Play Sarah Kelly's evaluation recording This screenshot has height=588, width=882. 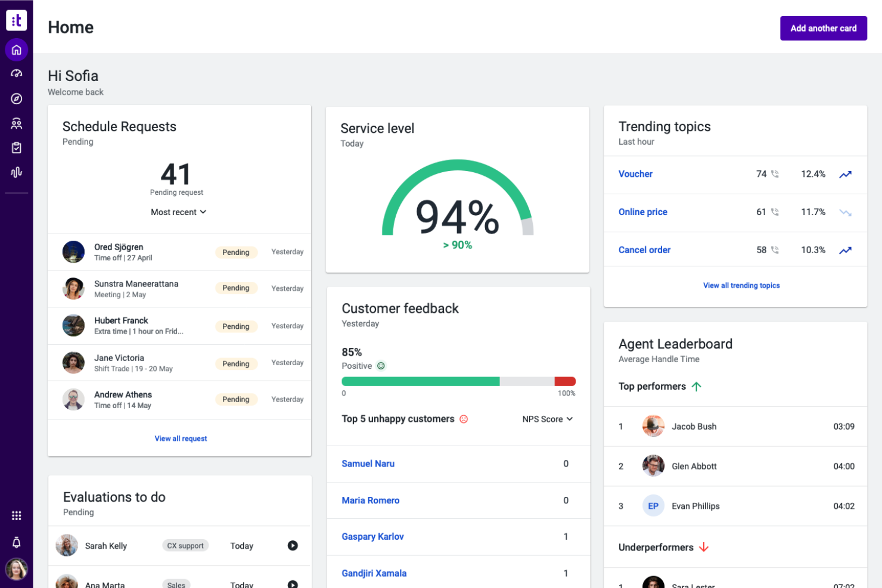292,546
